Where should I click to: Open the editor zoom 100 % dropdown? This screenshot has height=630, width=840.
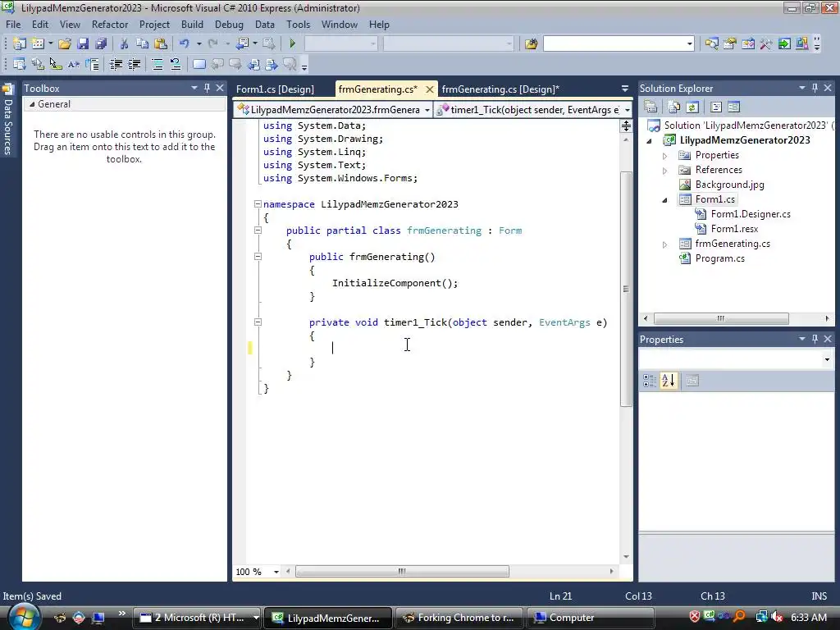(x=276, y=572)
